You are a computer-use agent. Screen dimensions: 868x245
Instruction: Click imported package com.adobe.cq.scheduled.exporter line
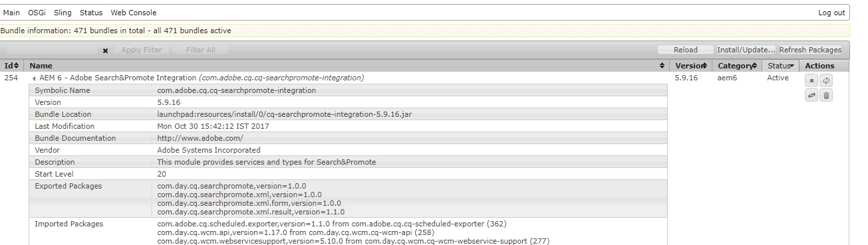click(x=332, y=224)
